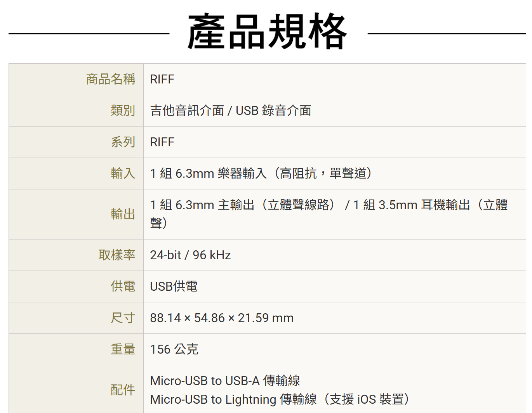The image size is (532, 413).
Task: Select the 88.14 × 54.86 × 21.59 mm value
Action: (x=222, y=318)
